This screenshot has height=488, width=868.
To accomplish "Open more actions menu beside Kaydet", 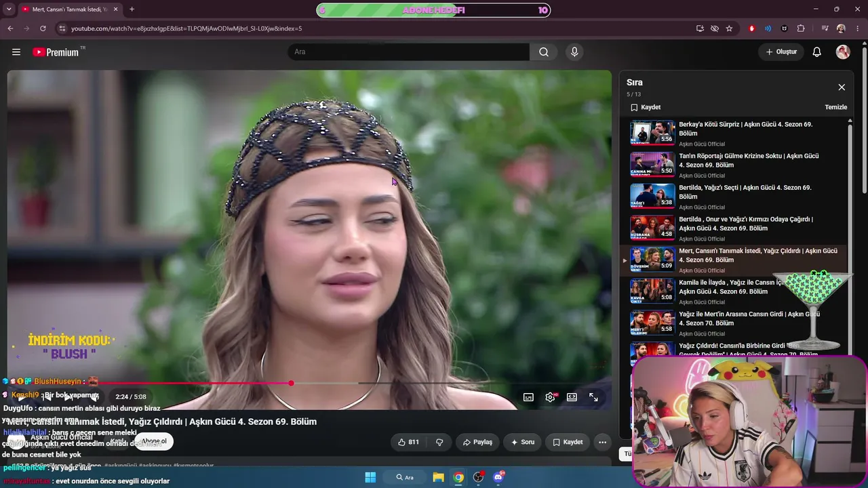I will (x=602, y=442).
